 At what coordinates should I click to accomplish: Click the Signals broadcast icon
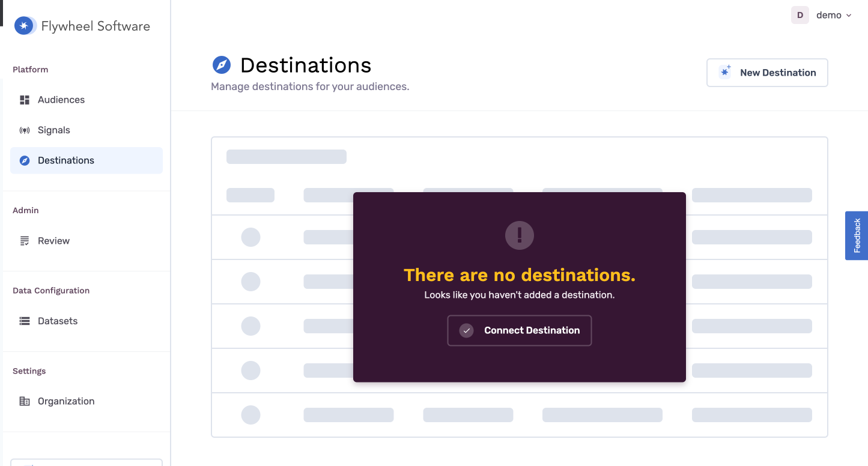(x=25, y=130)
